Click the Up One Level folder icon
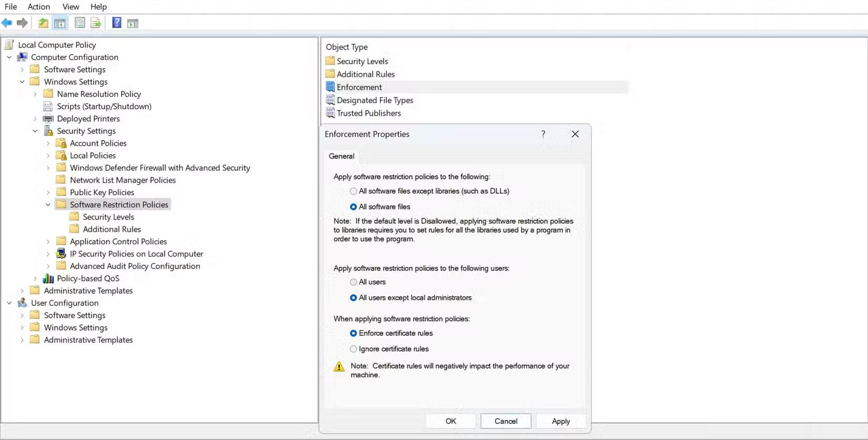The width and height of the screenshot is (868, 440). point(43,23)
